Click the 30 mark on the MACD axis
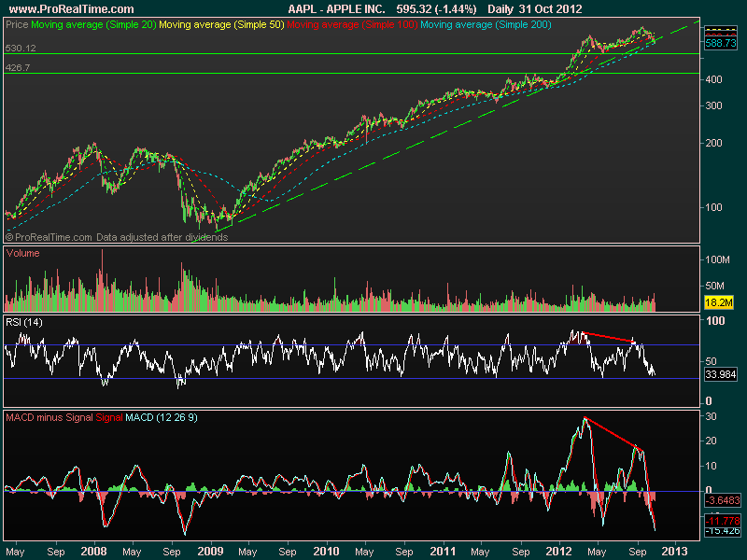This screenshot has height=560, width=747. 712,416
